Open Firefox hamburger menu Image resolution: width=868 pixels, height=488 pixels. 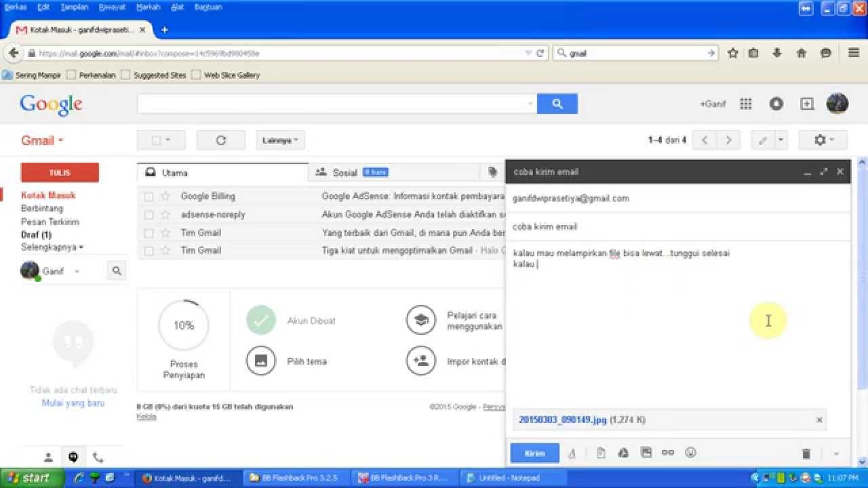point(854,53)
